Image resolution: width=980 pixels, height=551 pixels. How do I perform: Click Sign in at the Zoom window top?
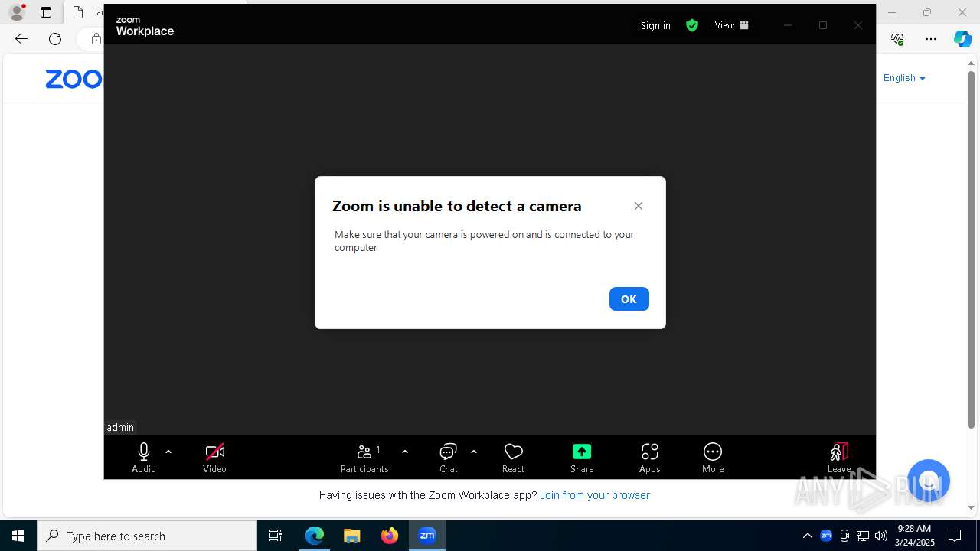click(655, 25)
